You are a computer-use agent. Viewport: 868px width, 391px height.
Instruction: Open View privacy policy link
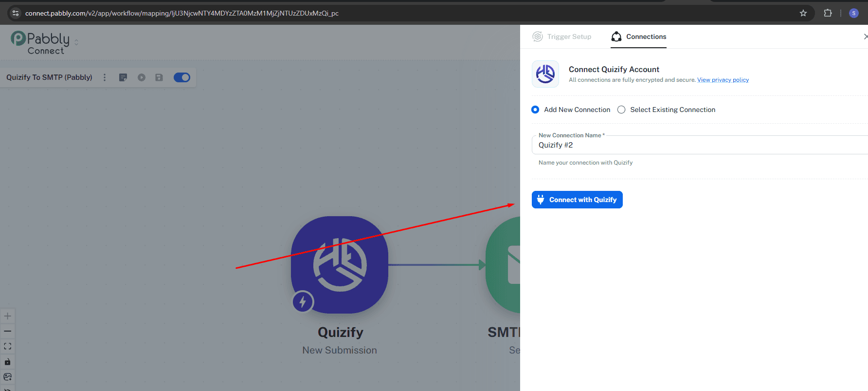point(723,80)
